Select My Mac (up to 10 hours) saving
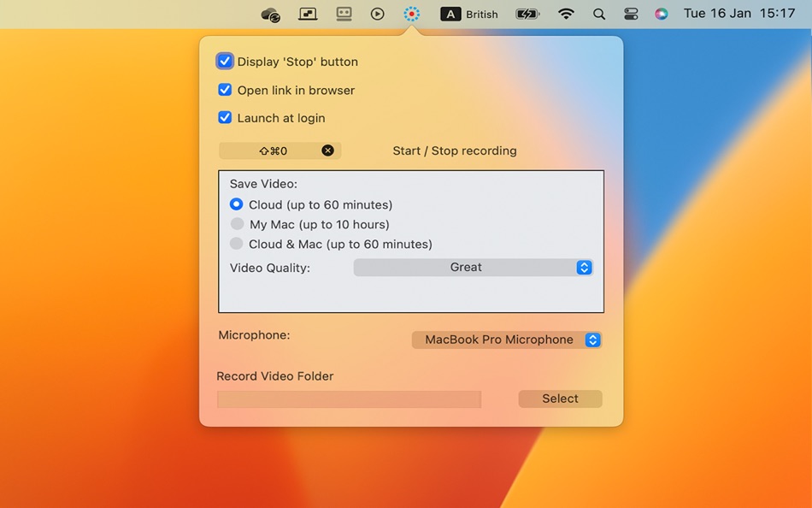The image size is (812, 508). click(x=236, y=223)
